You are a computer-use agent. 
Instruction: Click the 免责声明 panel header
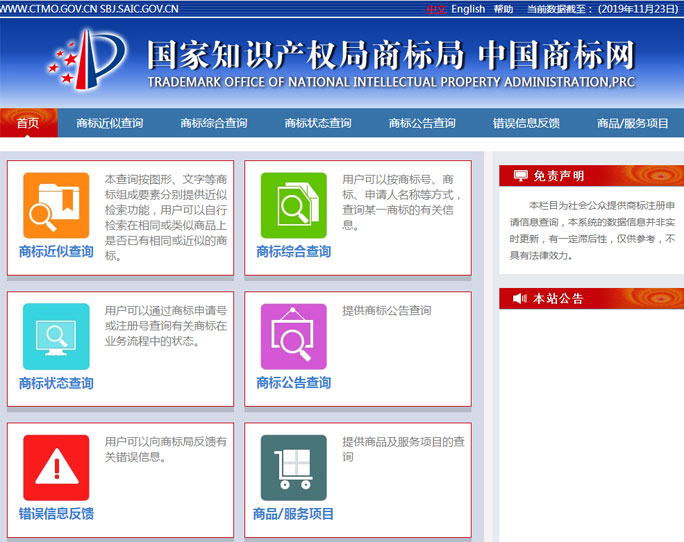pyautogui.click(x=592, y=176)
